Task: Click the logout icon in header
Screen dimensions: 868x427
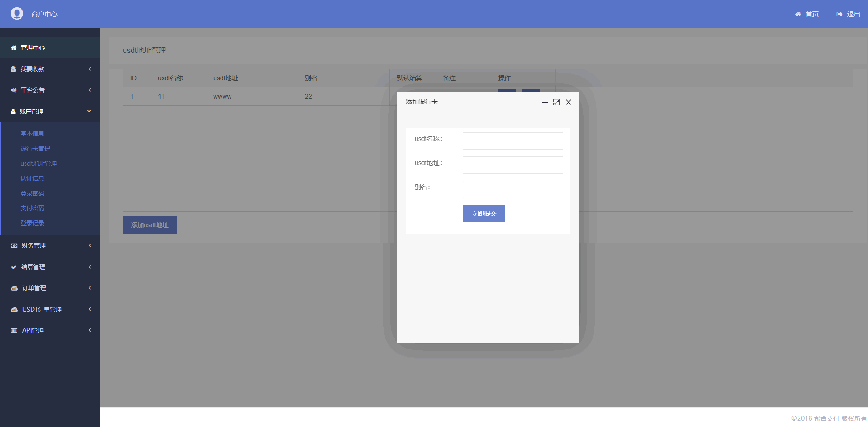Action: pos(839,14)
